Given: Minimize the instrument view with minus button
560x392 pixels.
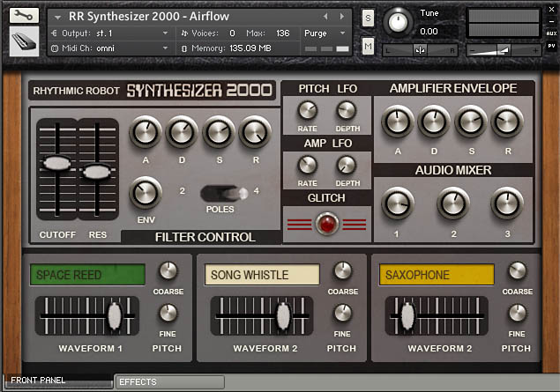Looking at the screenshot, I should [x=551, y=21].
